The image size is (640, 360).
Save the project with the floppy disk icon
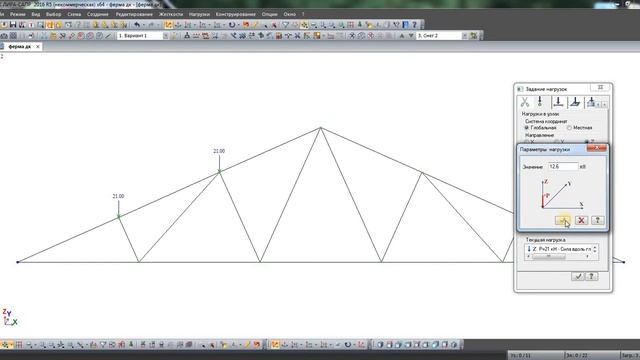click(x=13, y=25)
